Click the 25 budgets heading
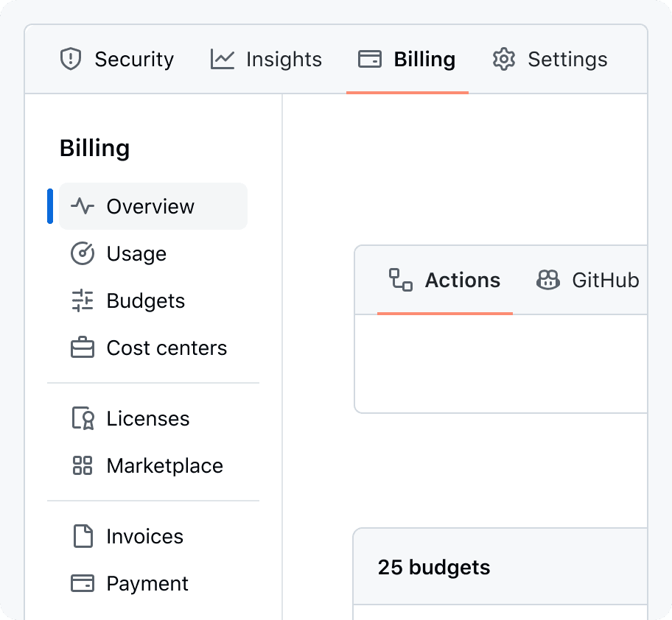The image size is (672, 620). pos(434,567)
